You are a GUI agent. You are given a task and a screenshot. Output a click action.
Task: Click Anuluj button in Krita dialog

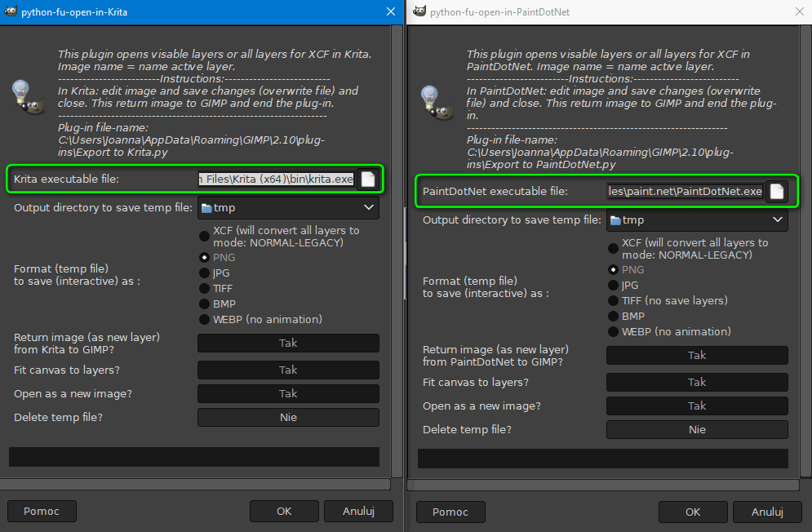click(358, 512)
